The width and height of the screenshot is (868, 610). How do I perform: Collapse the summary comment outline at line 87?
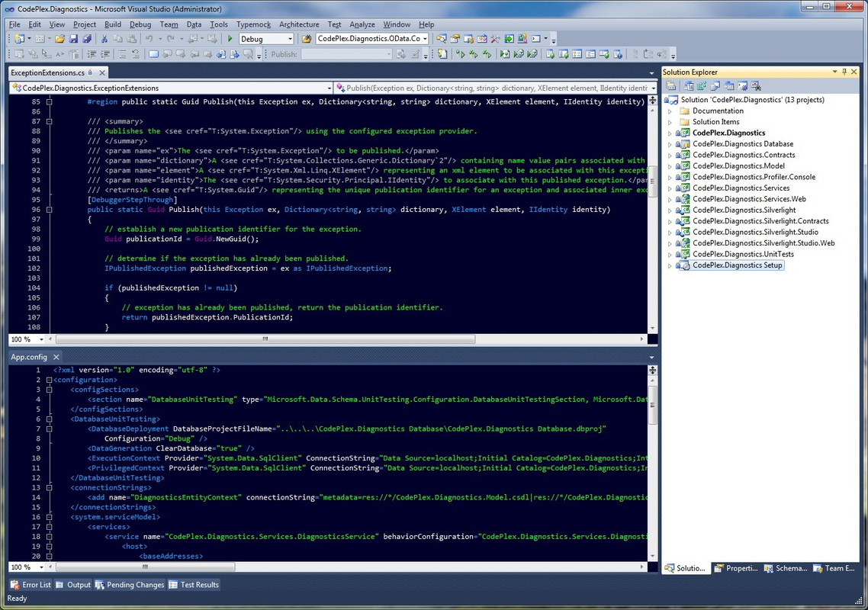(50, 121)
